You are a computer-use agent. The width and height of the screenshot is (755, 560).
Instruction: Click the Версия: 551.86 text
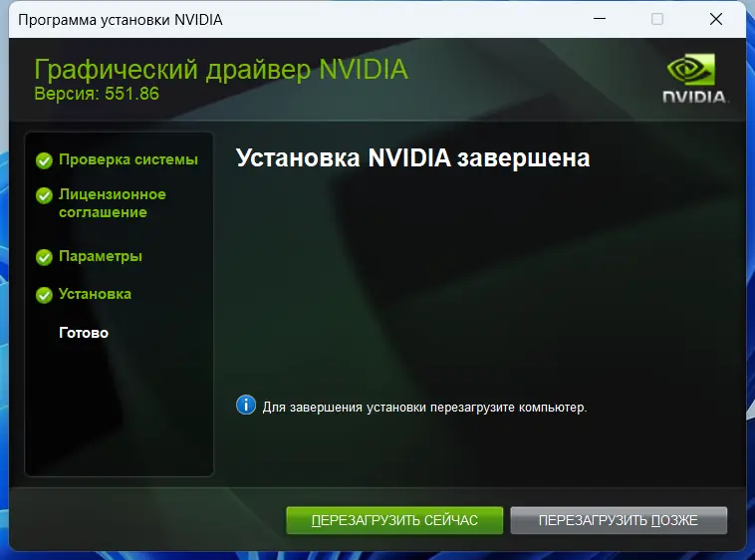[97, 94]
